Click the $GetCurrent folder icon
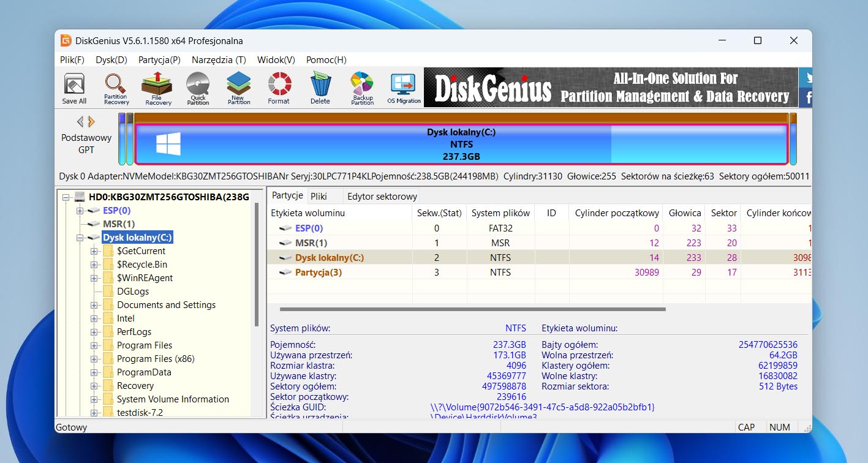 [x=108, y=251]
